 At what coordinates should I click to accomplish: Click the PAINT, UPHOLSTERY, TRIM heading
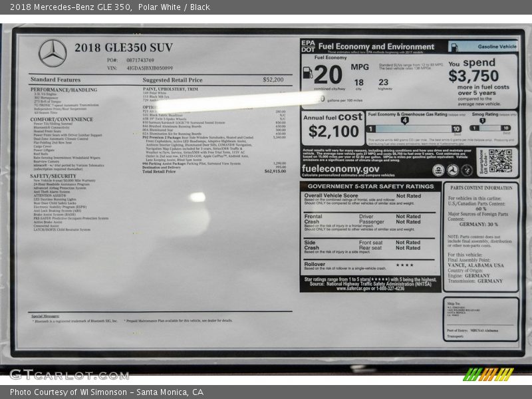tap(170, 89)
